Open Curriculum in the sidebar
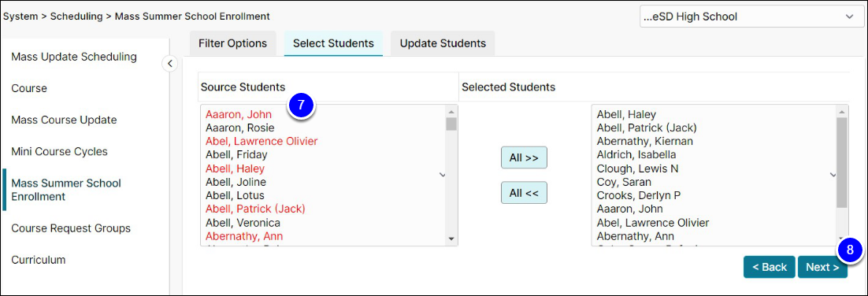The image size is (868, 296). [x=38, y=260]
